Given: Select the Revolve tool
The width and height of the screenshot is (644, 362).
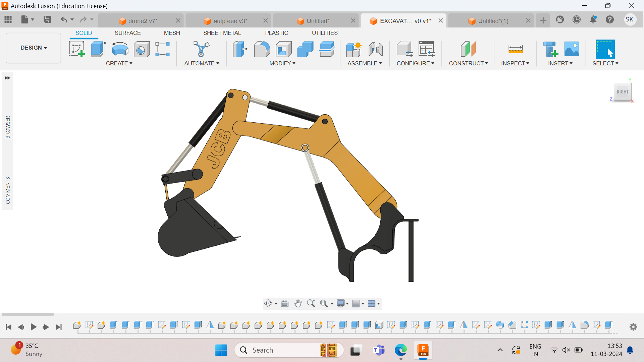Looking at the screenshot, I should coord(120,49).
